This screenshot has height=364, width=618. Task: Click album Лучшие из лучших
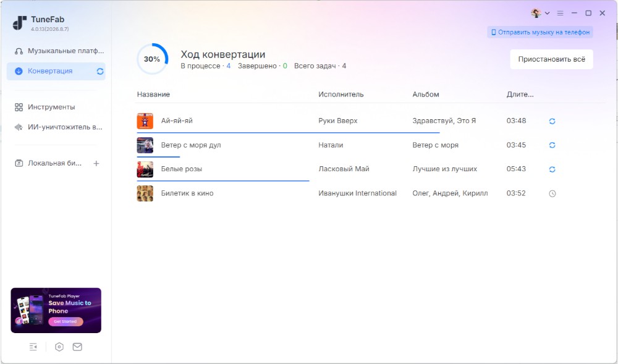(444, 169)
